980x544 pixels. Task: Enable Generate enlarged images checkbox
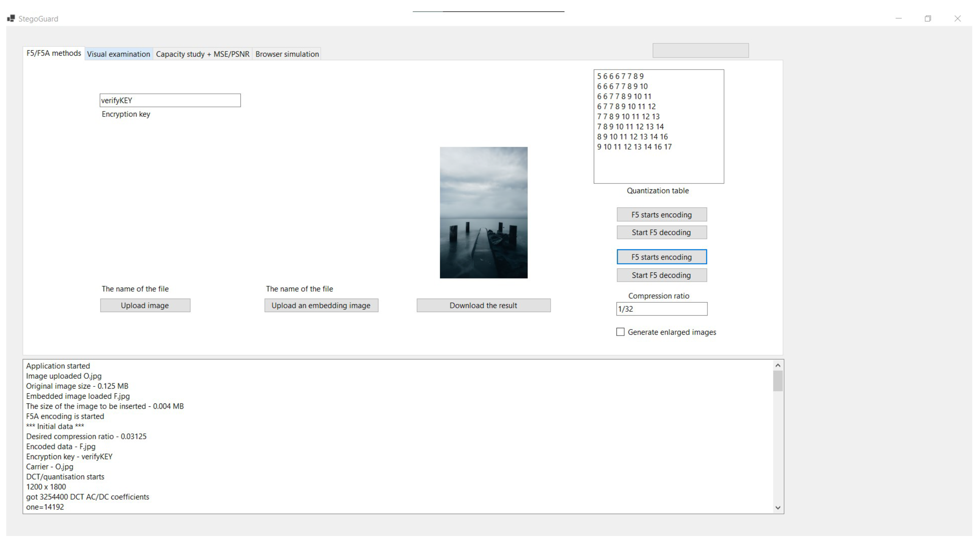coord(620,332)
